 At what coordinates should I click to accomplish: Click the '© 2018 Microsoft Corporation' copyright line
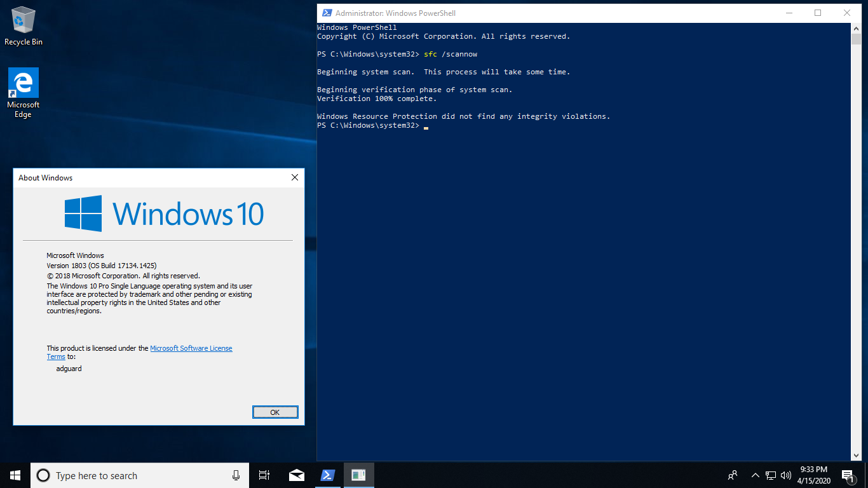pos(123,276)
